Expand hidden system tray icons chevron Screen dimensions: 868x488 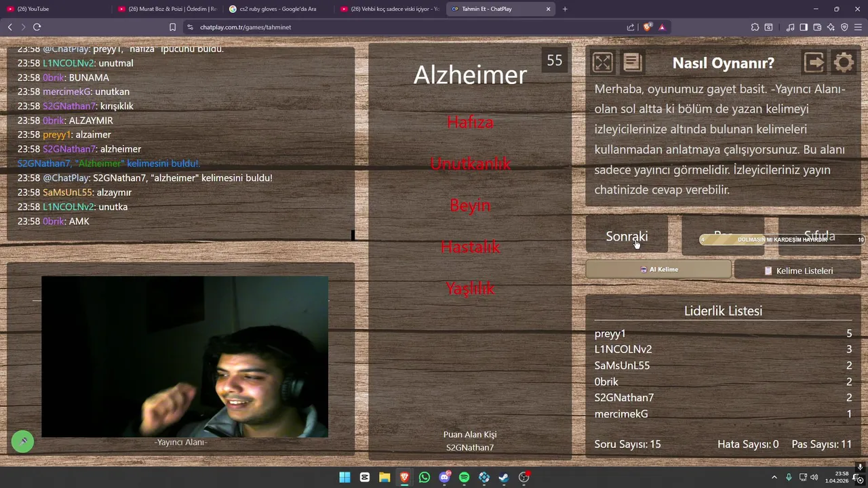point(774,477)
